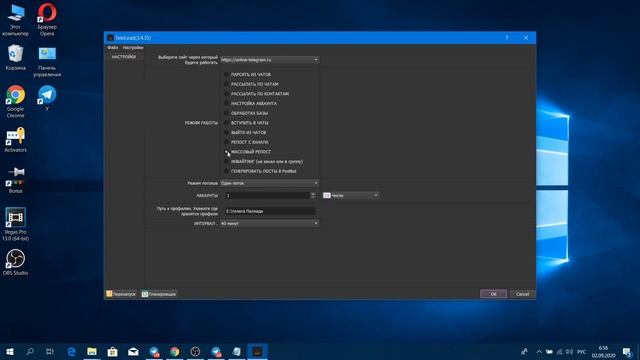Open the OBS Studio desktop shortcut

pos(16,262)
